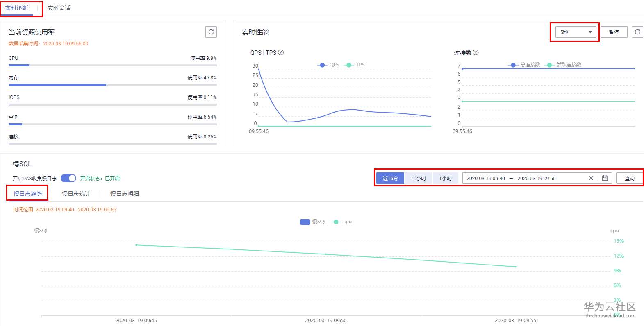Click the 当前资源使用率 heading
Viewport: 644px width, 326px height.
pyautogui.click(x=32, y=32)
